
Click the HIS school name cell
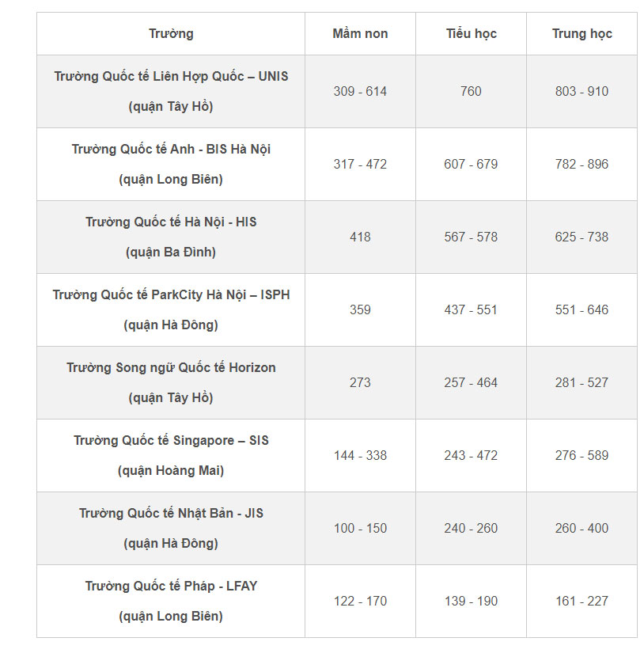[x=171, y=237]
